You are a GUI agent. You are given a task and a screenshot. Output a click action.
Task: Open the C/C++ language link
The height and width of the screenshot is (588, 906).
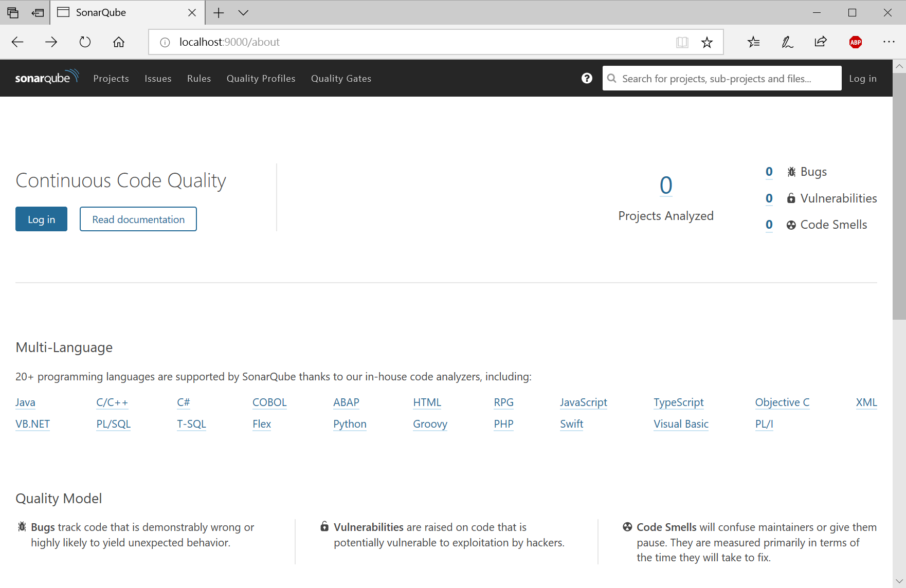[x=112, y=402]
